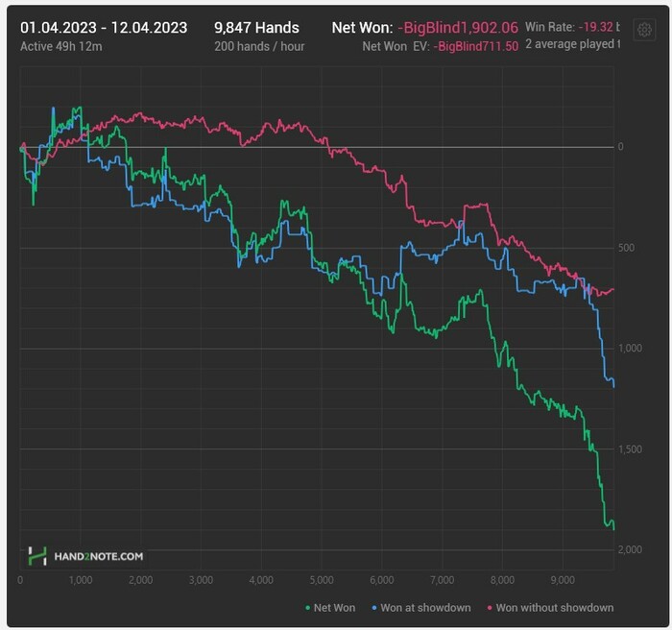Click the 3,000 x-axis label
This screenshot has height=630, width=672.
(x=201, y=580)
